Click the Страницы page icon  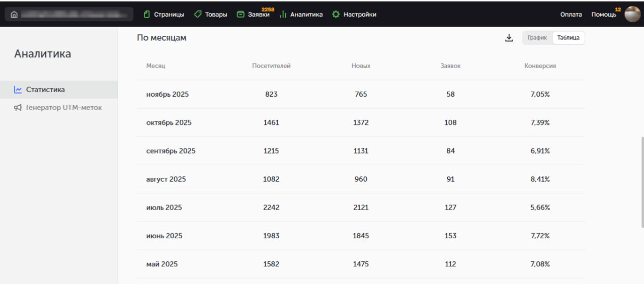(147, 15)
